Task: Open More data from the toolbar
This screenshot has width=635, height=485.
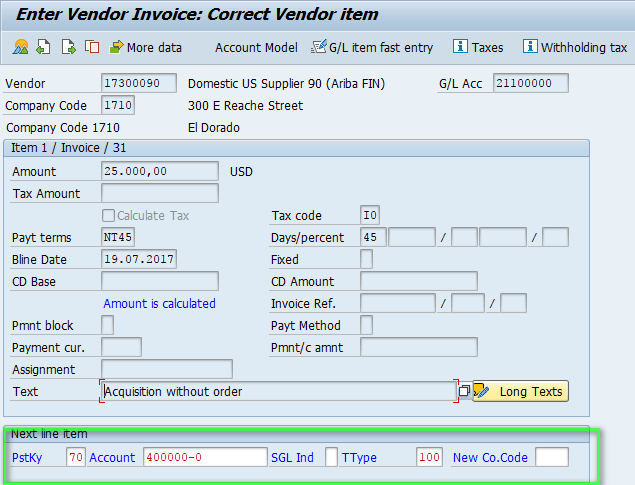Action: pyautogui.click(x=145, y=47)
